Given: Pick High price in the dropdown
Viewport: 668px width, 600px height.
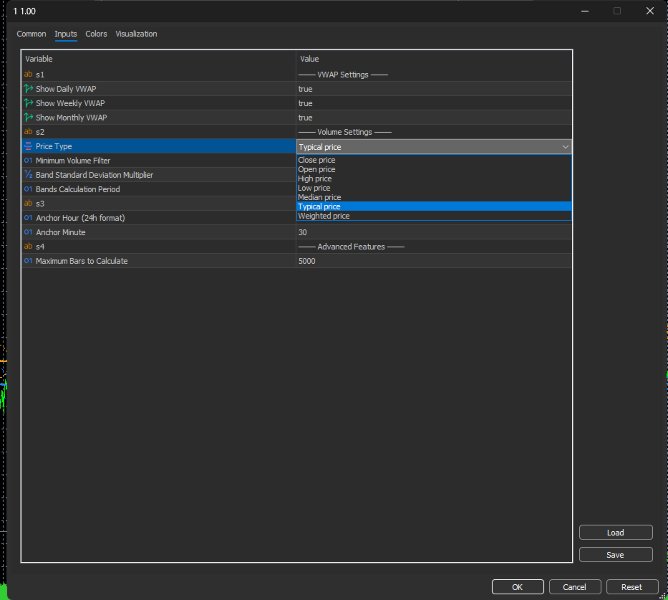Looking at the screenshot, I should click(x=434, y=179).
